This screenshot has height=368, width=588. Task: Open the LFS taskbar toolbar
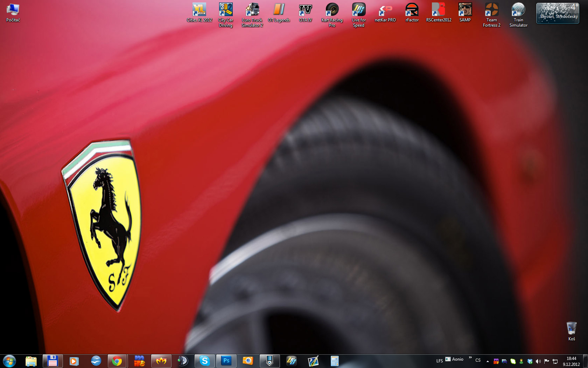[439, 361]
